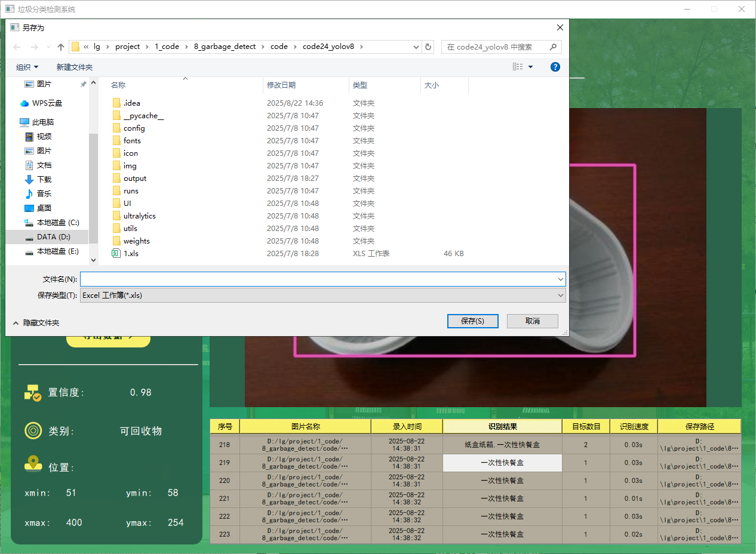Select the .idea folder icon
Screen dimensions: 756x554
(116, 103)
